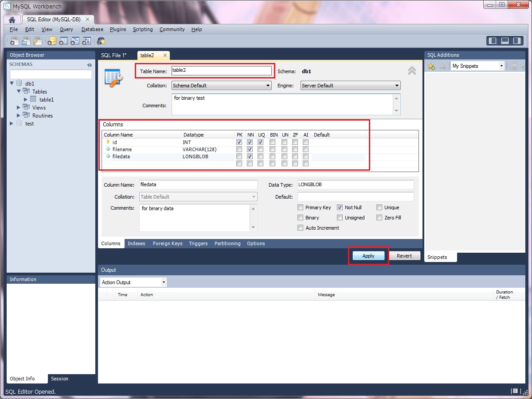Screen dimensions: 532x399
Task: Expand the Routines tree node
Action: [19, 116]
